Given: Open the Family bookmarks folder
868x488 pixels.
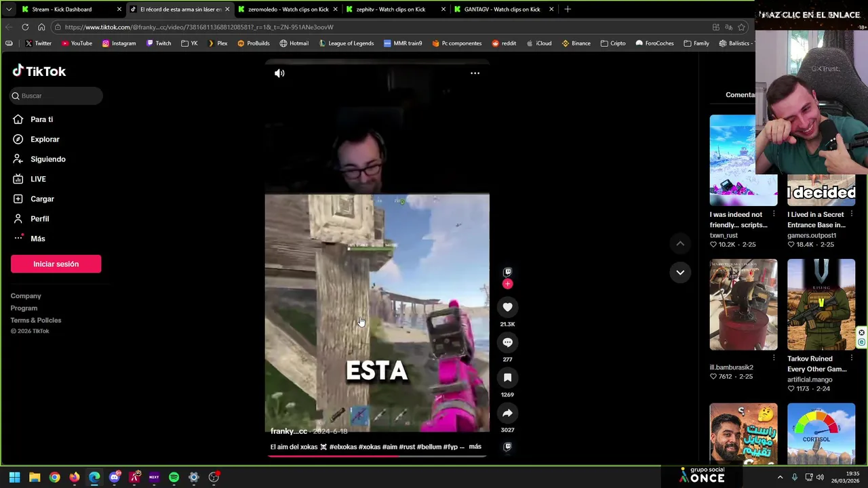Looking at the screenshot, I should [x=696, y=43].
